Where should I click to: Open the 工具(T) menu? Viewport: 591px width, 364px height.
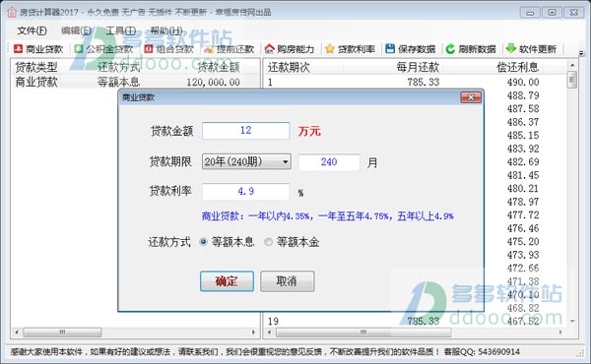[x=120, y=30]
